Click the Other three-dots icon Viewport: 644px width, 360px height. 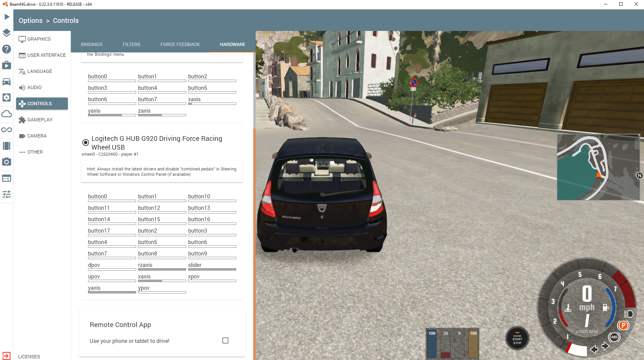click(22, 152)
